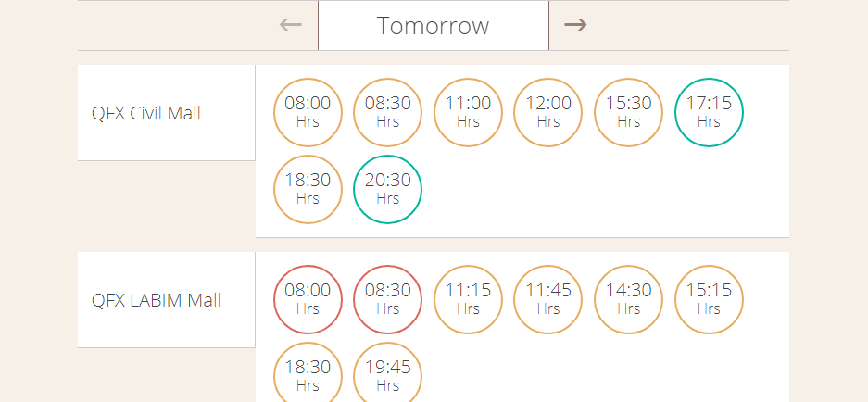Choose the 11:45 Hrs showtime
868x402 pixels.
tap(548, 299)
